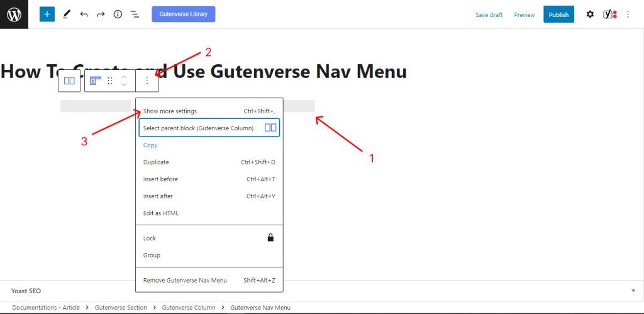
Task: Click Gutenverse Section in breadcrumb
Action: (121, 308)
